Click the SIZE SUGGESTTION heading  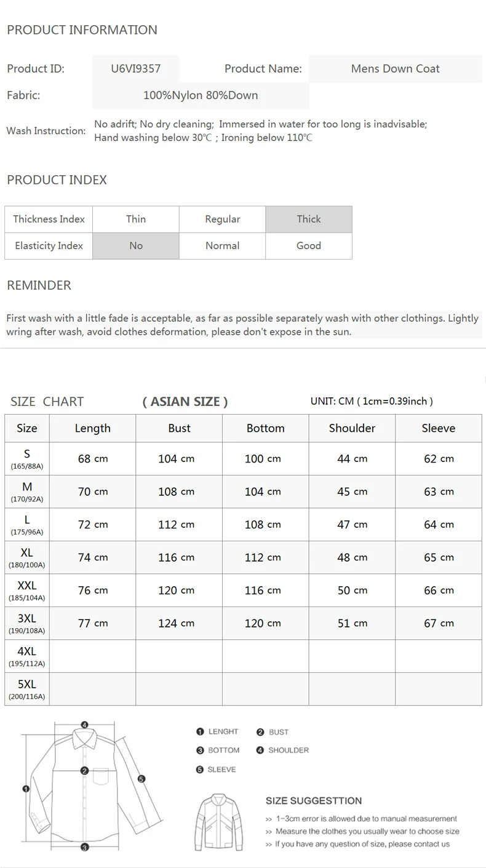pyautogui.click(x=314, y=801)
